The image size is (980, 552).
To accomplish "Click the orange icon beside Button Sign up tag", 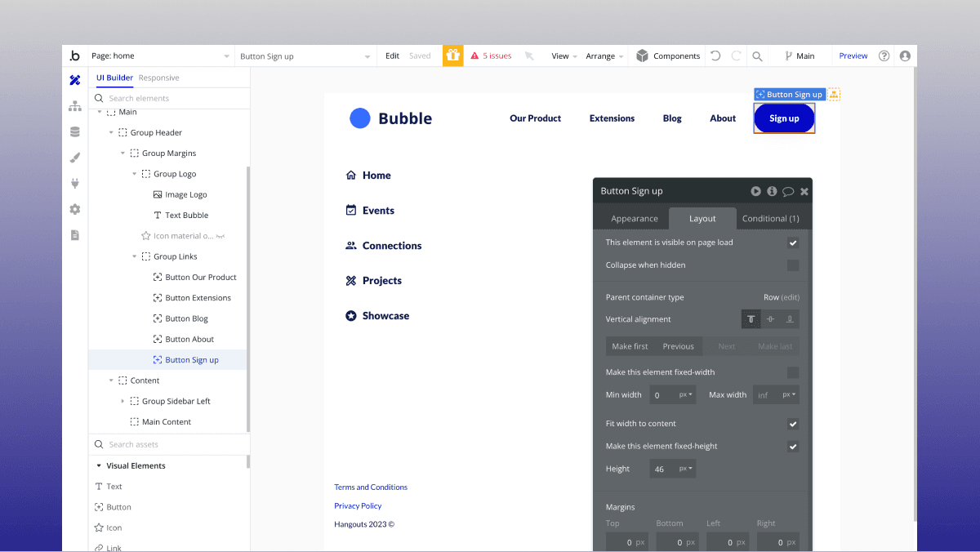I will pos(834,94).
